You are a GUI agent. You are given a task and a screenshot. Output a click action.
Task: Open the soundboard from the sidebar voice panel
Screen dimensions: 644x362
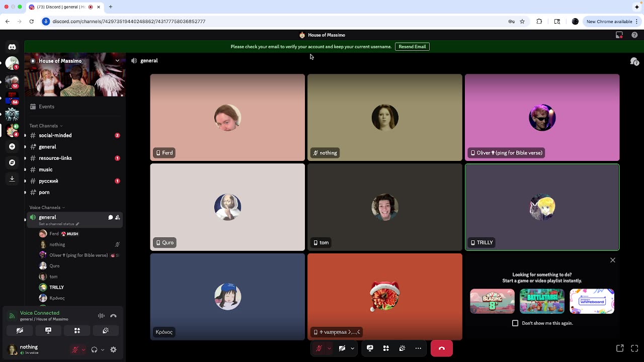[106, 330]
